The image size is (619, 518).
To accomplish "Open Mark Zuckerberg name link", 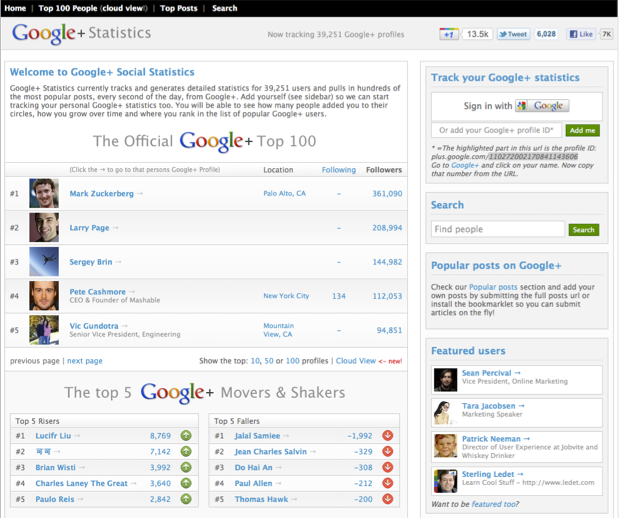I will [101, 193].
